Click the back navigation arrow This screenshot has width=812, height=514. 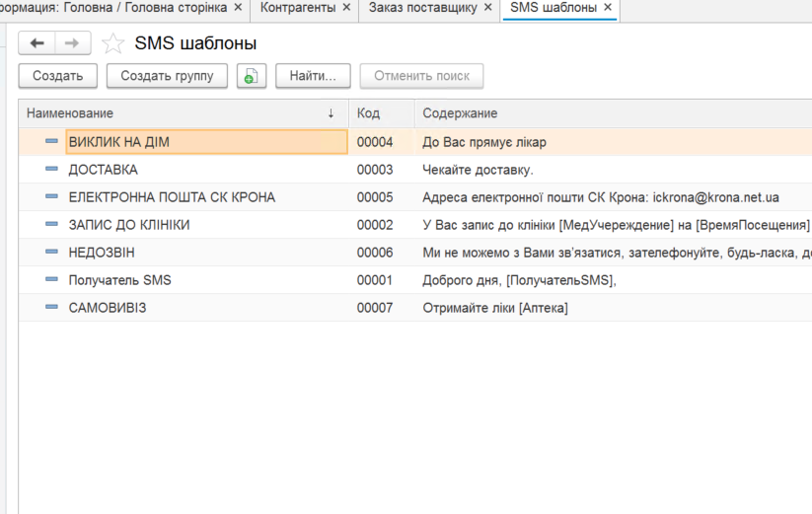pyautogui.click(x=37, y=43)
